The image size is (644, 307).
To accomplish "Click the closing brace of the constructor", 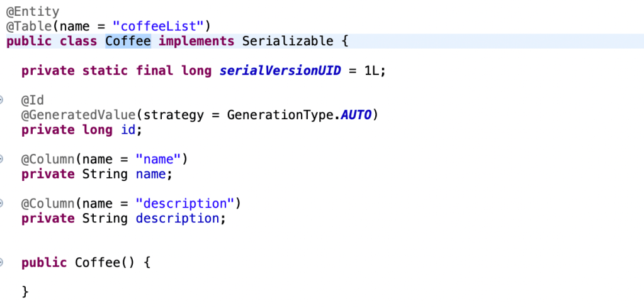I will click(x=25, y=291).
